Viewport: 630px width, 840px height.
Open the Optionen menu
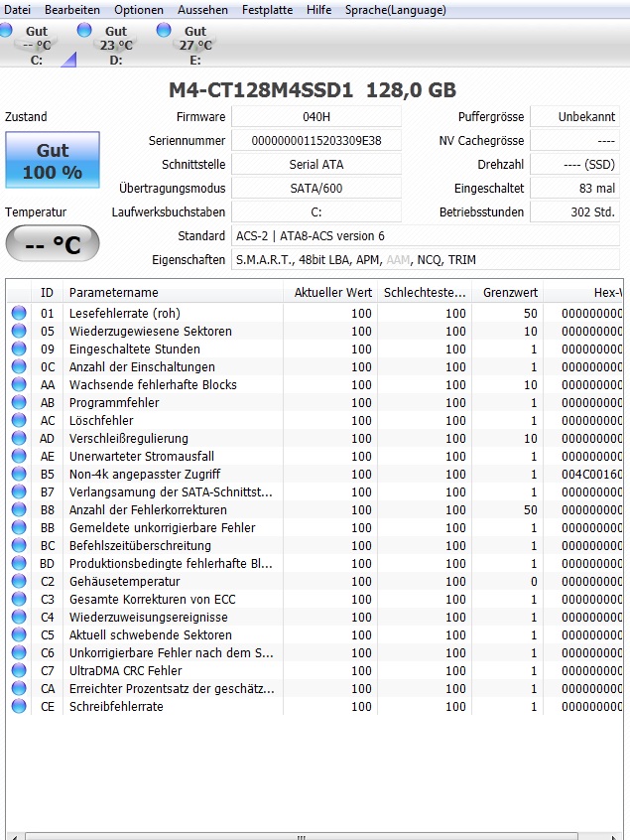139,10
